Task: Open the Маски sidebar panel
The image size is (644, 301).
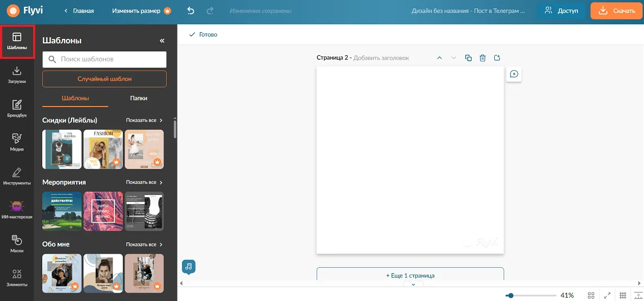Action: pyautogui.click(x=17, y=244)
